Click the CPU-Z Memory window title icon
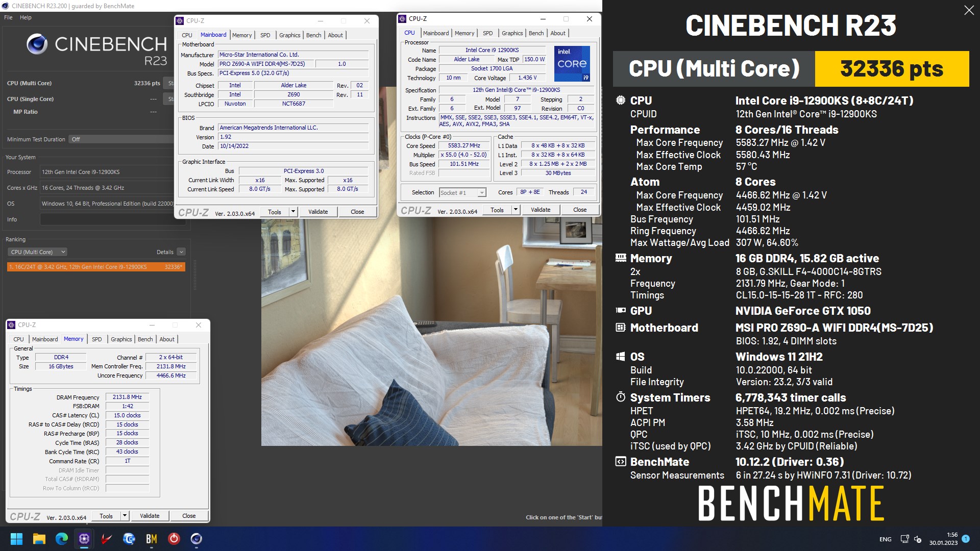Viewport: 980px width, 551px height. 11,325
